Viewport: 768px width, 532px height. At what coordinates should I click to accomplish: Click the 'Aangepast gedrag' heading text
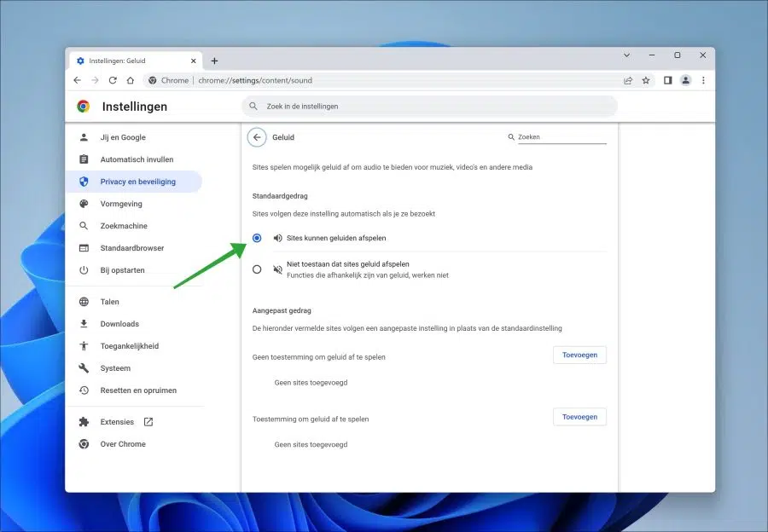pyautogui.click(x=282, y=311)
